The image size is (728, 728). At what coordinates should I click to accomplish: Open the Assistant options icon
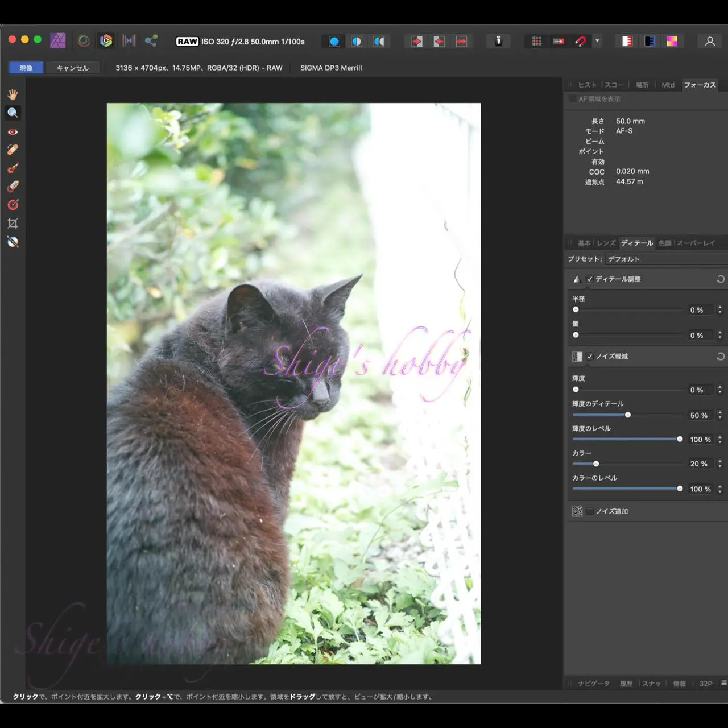498,41
